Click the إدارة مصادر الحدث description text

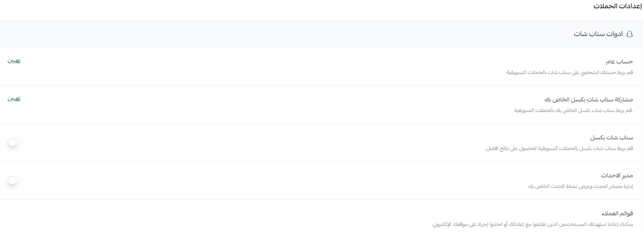pos(581,186)
